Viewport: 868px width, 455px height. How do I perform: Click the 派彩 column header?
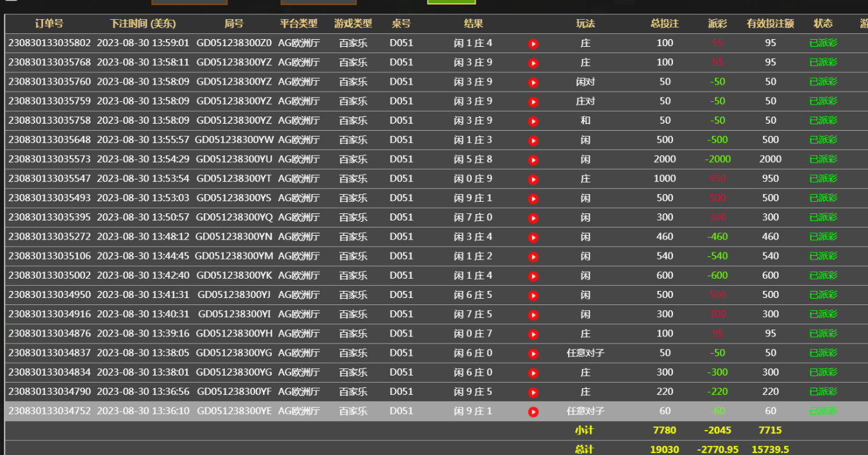[718, 24]
